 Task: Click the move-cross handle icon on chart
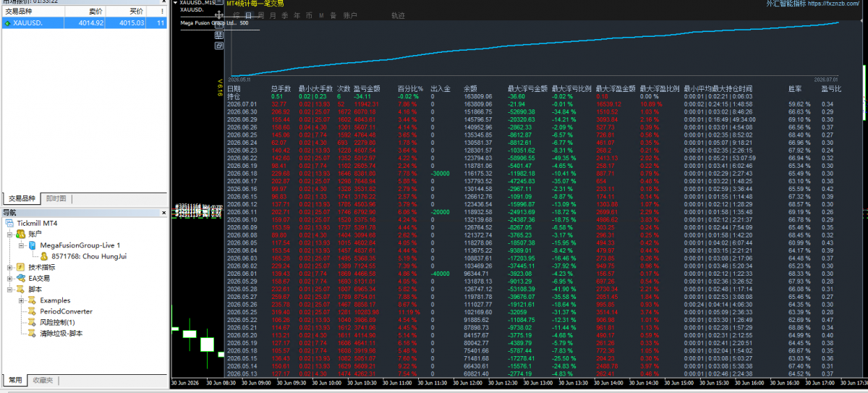(219, 14)
